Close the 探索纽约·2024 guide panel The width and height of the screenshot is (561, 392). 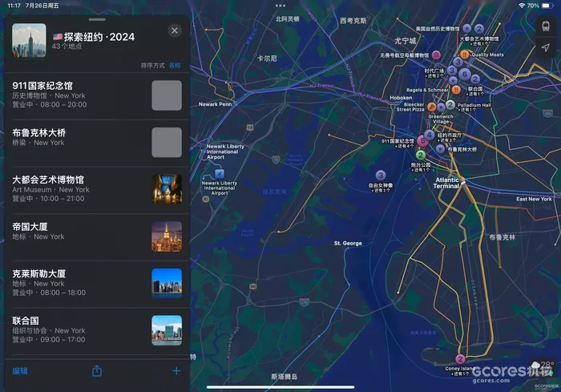[x=175, y=30]
